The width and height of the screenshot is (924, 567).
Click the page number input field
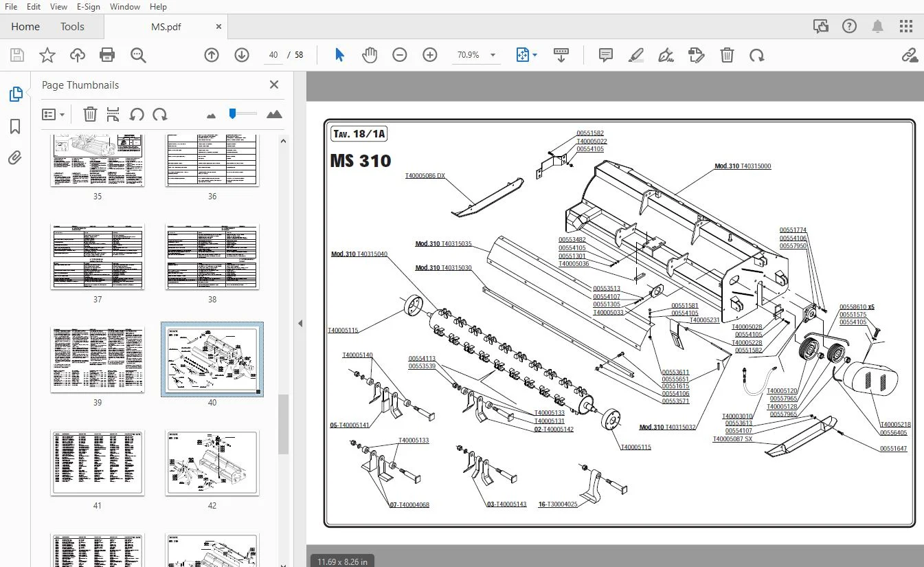click(x=273, y=55)
